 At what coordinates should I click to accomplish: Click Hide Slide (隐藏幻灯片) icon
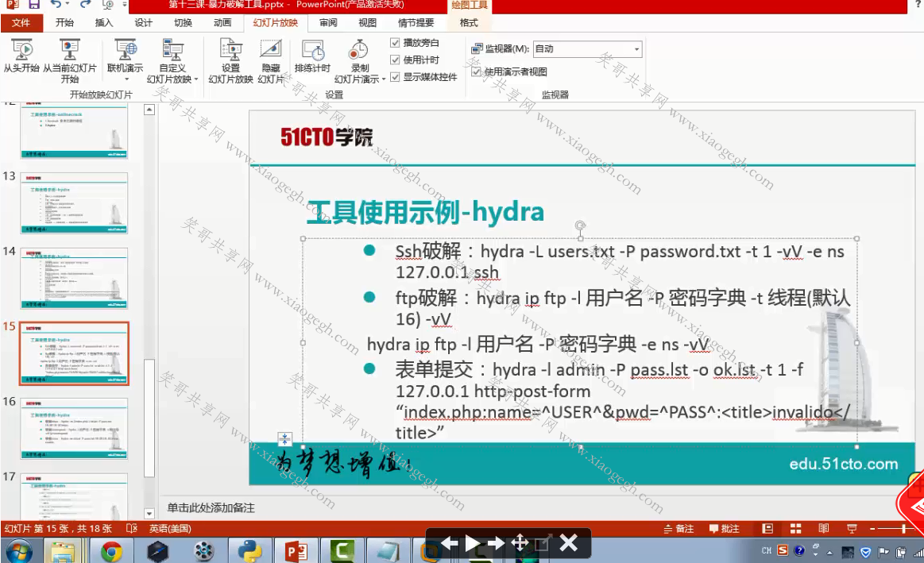(x=271, y=49)
